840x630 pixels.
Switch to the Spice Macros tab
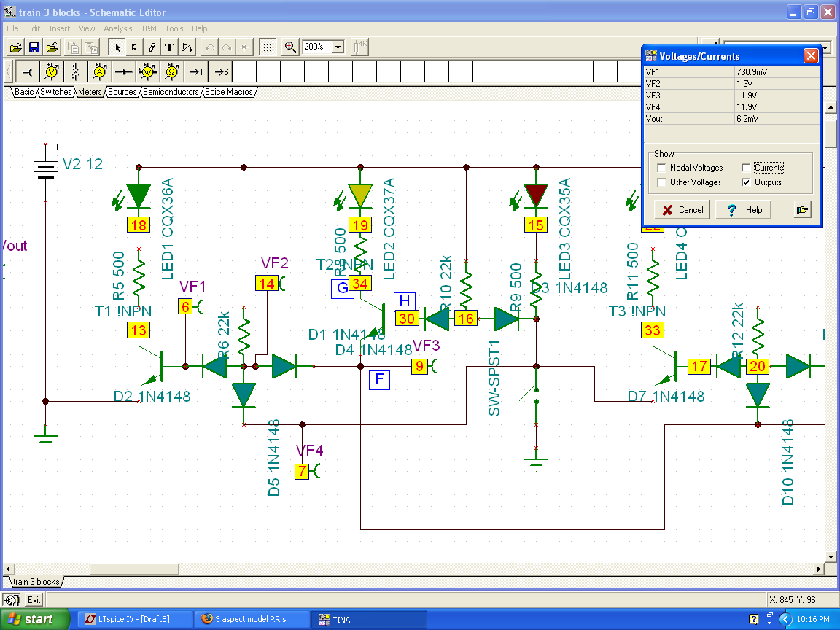229,92
